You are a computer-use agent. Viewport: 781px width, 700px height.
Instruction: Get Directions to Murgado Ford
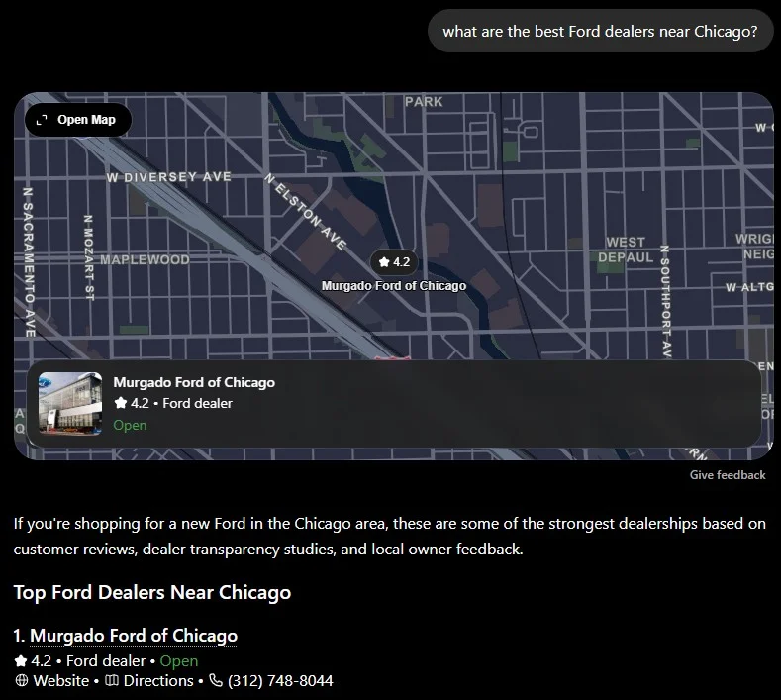[158, 680]
